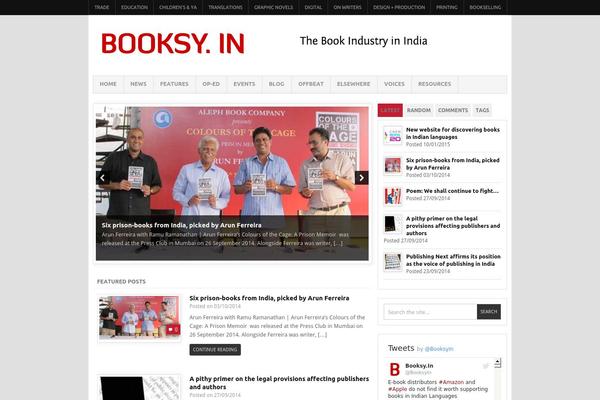Open the Trade category in the top bar
Viewport: 600px width, 400px height.
pyautogui.click(x=102, y=7)
